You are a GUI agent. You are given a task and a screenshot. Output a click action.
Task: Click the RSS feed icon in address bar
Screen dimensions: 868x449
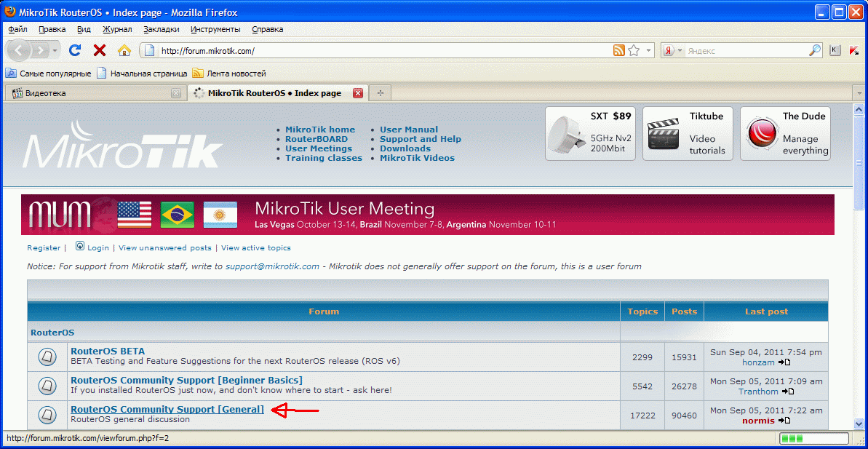tap(619, 50)
